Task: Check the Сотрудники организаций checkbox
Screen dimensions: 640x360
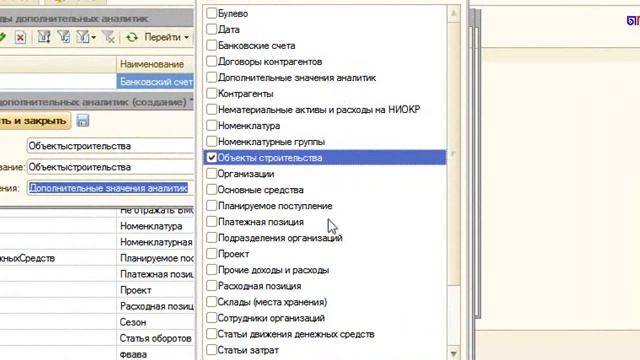Action: 211,318
